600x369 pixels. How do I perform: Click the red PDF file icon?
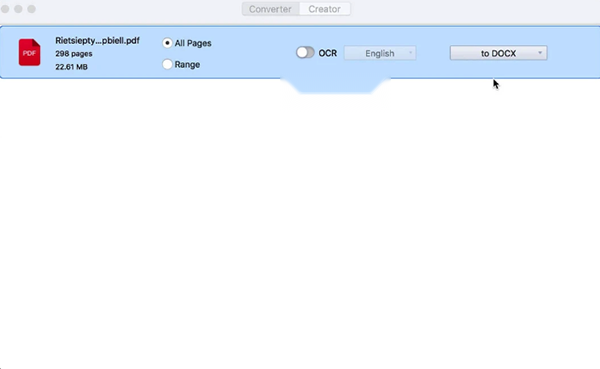click(x=29, y=52)
